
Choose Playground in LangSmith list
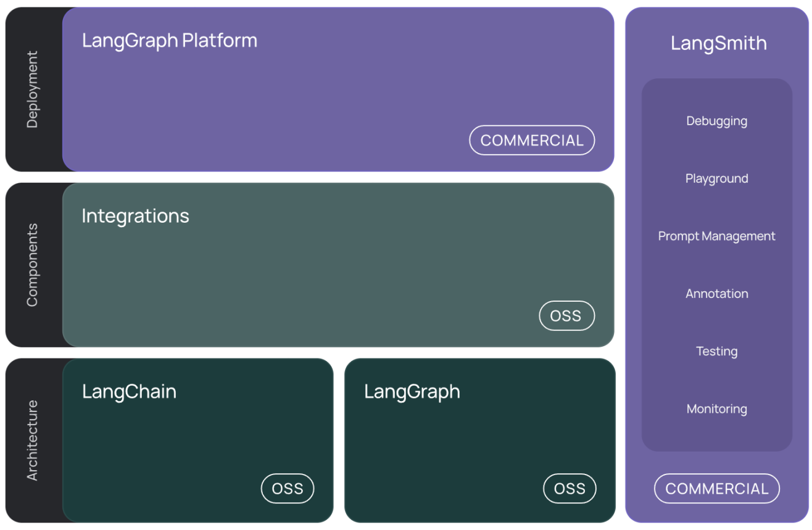pyautogui.click(x=717, y=178)
